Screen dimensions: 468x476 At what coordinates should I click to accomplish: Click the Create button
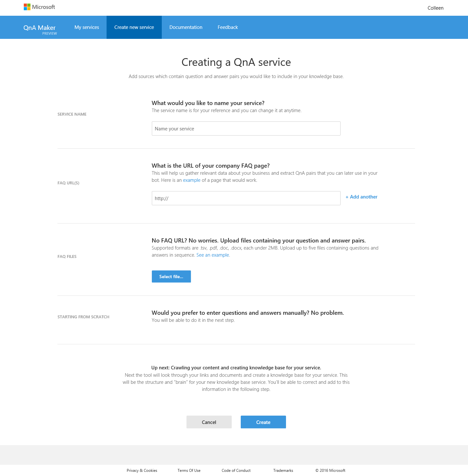263,422
